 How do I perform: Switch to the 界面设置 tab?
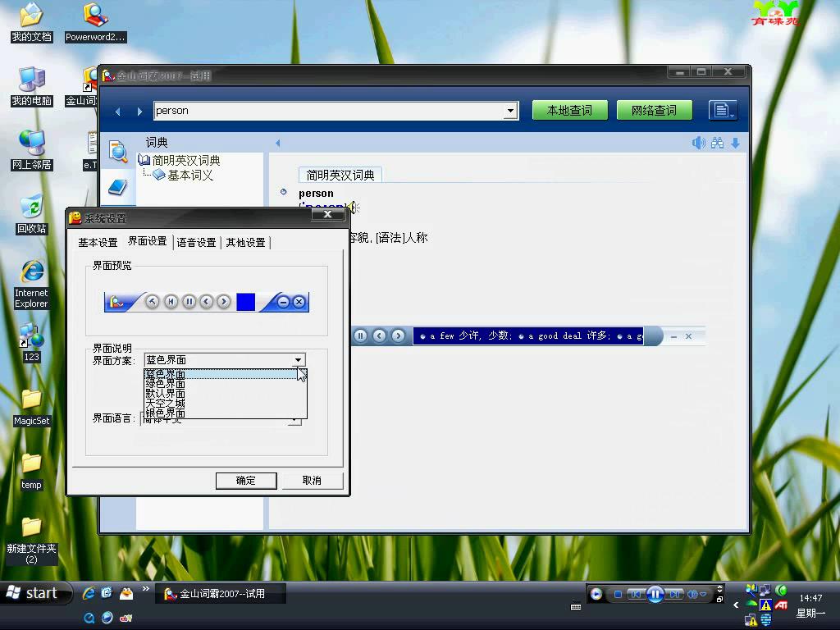148,241
